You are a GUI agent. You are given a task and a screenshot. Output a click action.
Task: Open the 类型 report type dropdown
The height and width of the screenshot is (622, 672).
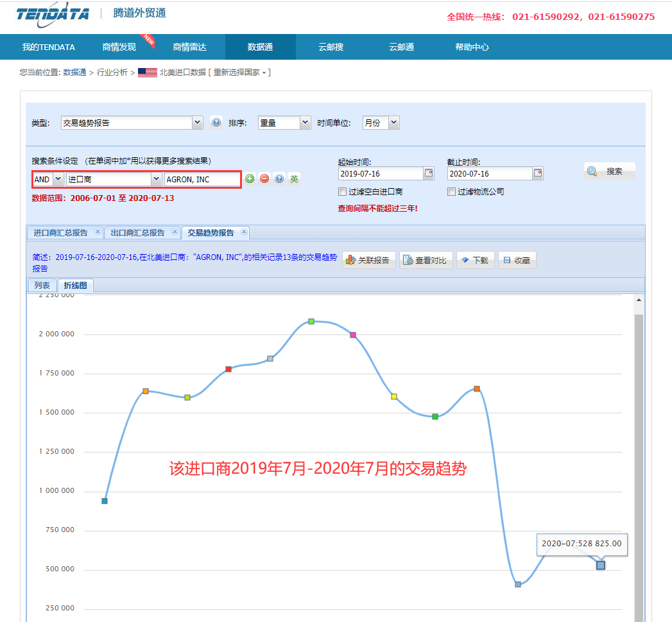pyautogui.click(x=132, y=122)
